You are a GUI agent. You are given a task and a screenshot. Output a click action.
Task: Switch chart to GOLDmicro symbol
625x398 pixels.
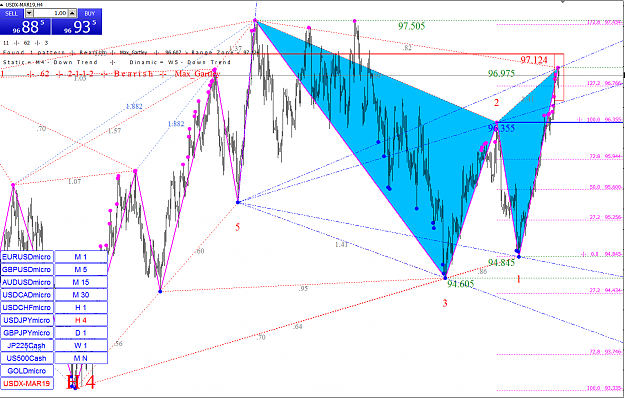pyautogui.click(x=27, y=371)
